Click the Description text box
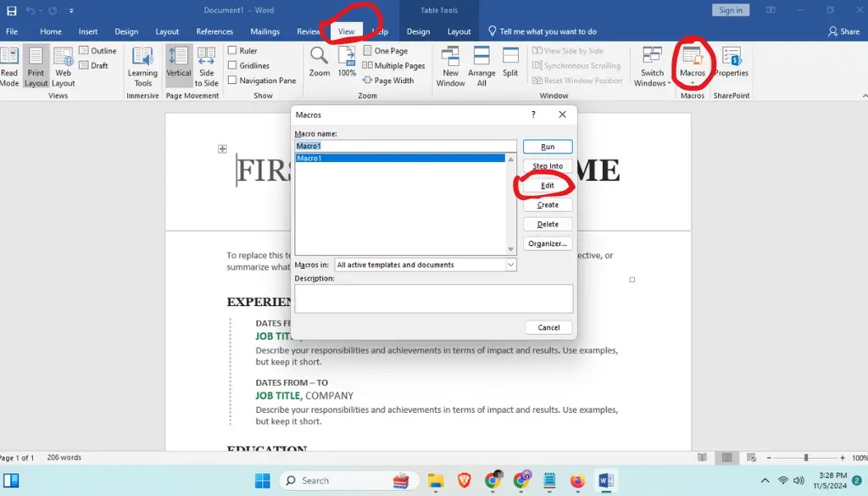 pos(433,298)
